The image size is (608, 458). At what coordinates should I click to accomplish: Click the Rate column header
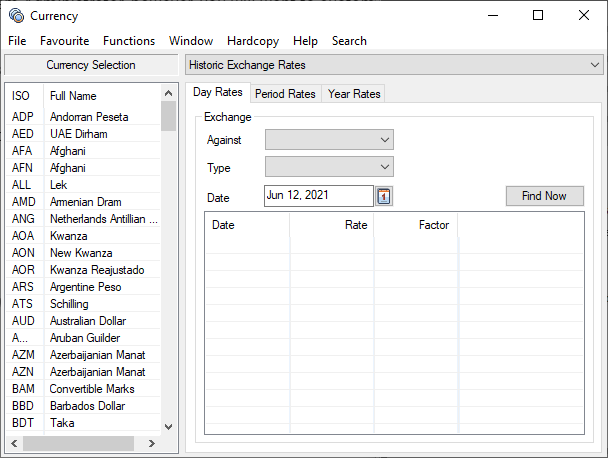[332, 225]
